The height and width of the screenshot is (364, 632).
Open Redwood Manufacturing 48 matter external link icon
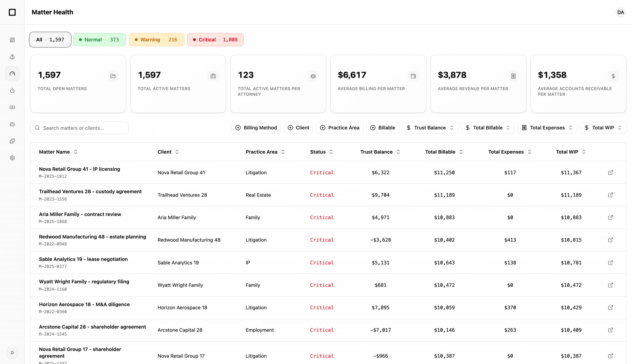611,240
